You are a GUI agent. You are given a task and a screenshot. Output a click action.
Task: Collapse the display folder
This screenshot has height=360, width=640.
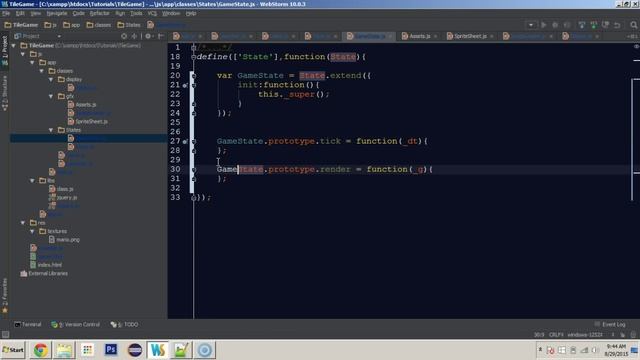pyautogui.click(x=51, y=79)
